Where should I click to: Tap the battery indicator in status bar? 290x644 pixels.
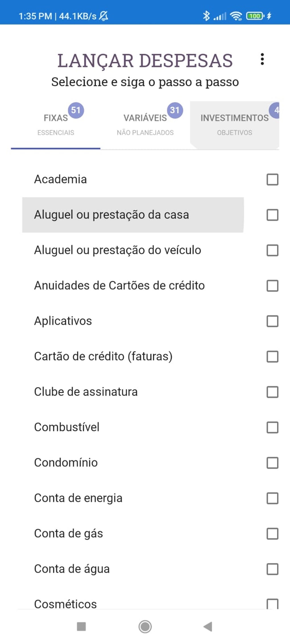click(x=255, y=16)
